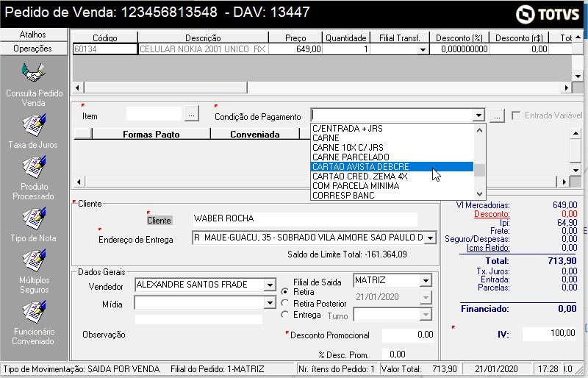Viewport: 588px width, 378px height.
Task: Click the Desconto Promocional field
Action: pyautogui.click(x=408, y=335)
